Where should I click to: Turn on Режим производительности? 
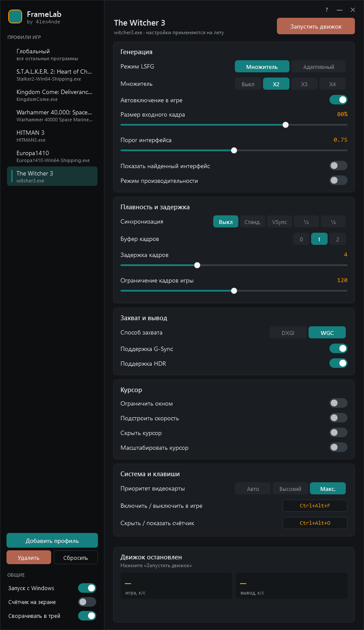pos(338,180)
